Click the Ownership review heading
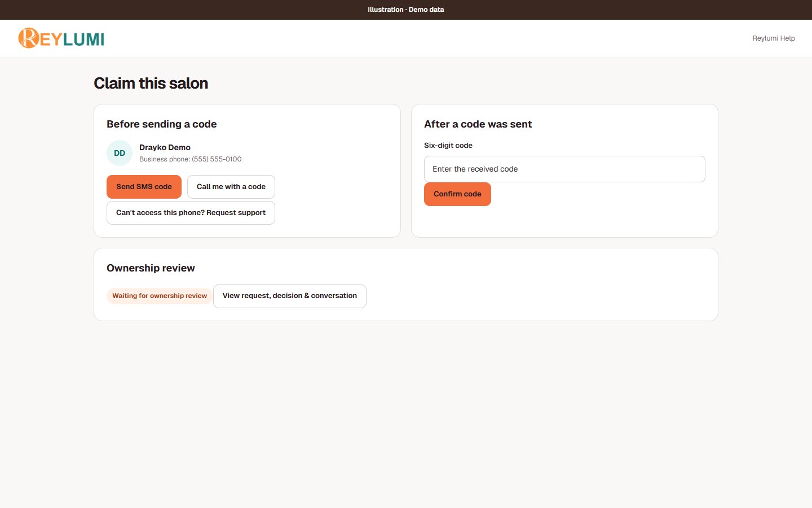 pyautogui.click(x=151, y=268)
